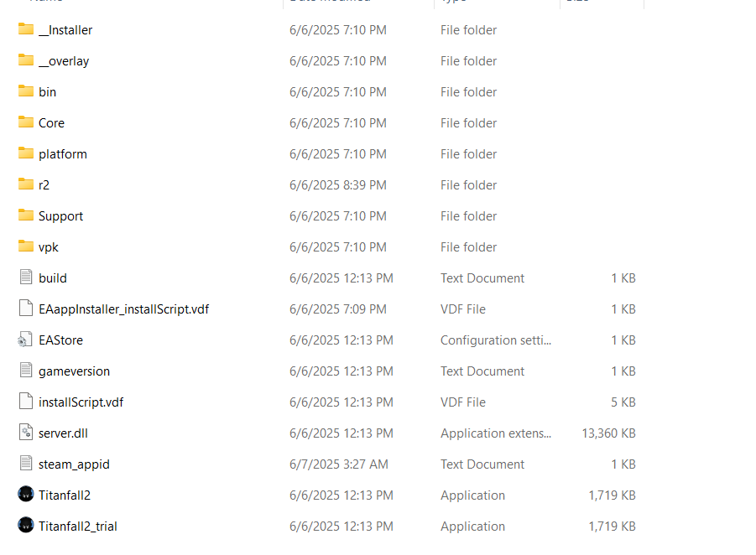The image size is (756, 555).
Task: Click steam_appid date 6/7/2025 3:27 AM
Action: coord(338,464)
